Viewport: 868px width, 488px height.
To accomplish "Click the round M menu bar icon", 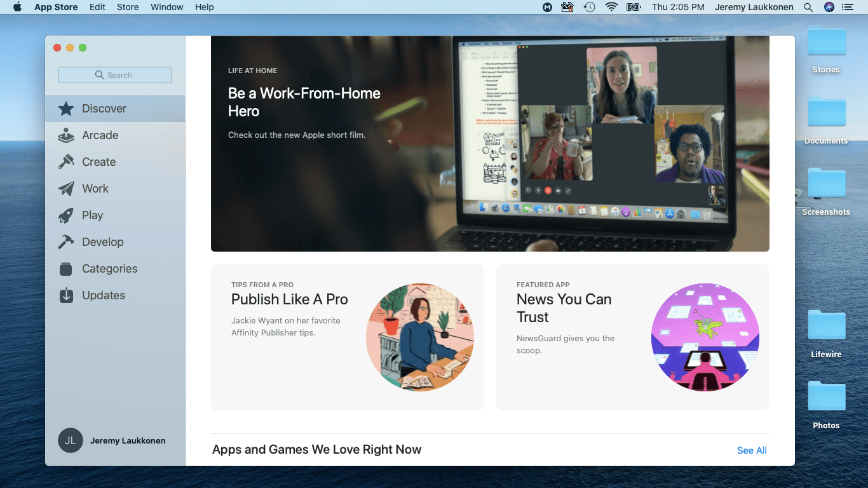I will (547, 7).
